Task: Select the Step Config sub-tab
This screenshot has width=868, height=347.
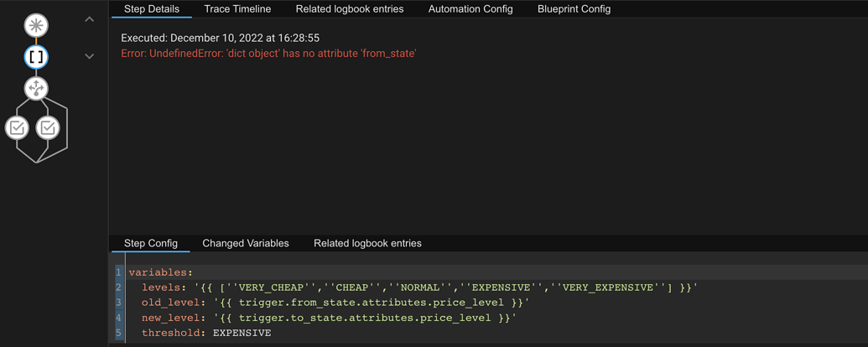Action: [x=151, y=243]
